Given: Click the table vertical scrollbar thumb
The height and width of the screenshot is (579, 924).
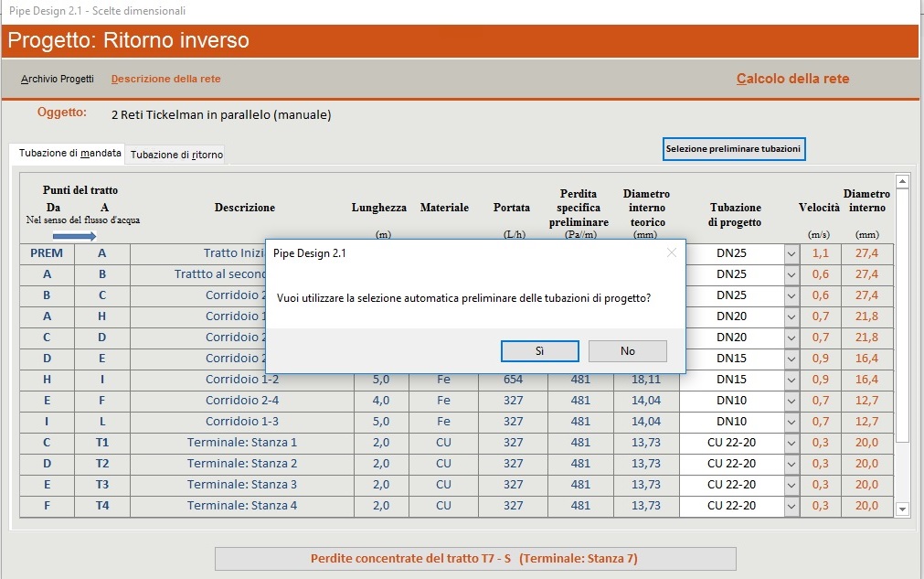Looking at the screenshot, I should 902,316.
